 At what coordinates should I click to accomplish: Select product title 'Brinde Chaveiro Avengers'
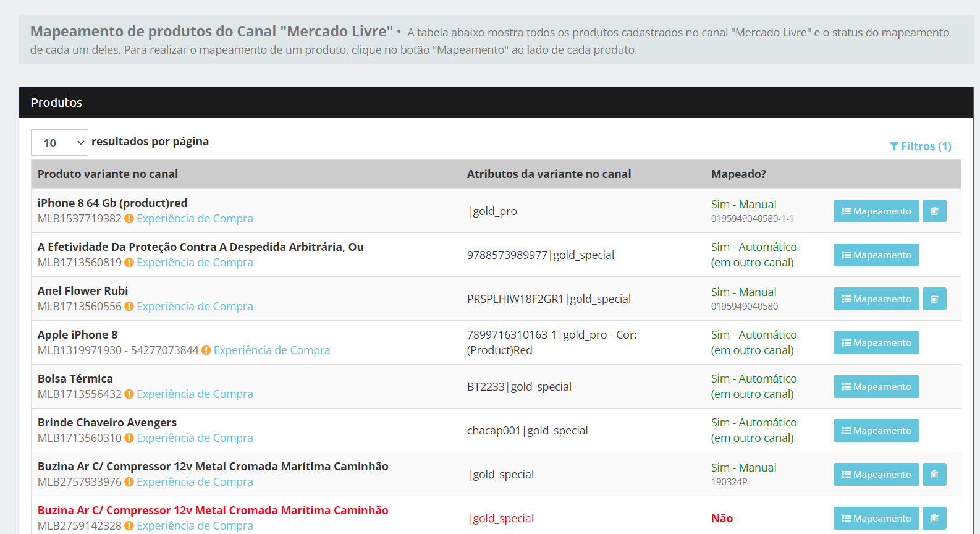(x=107, y=423)
